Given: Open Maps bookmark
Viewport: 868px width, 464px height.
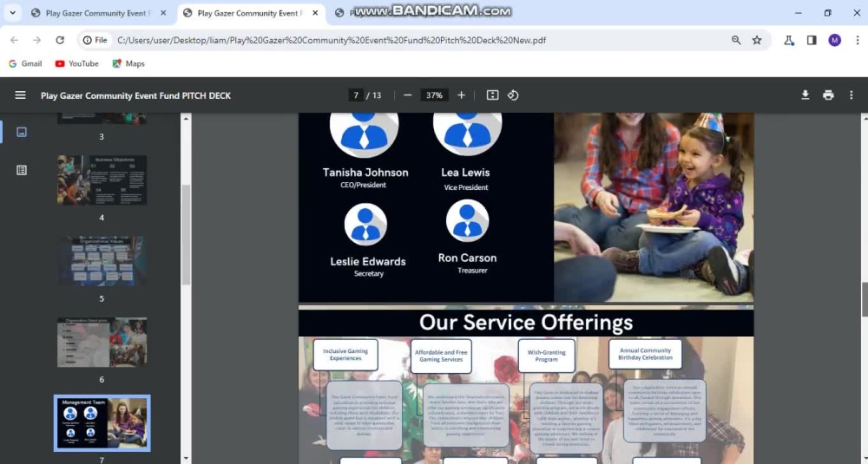Looking at the screenshot, I should [x=128, y=63].
